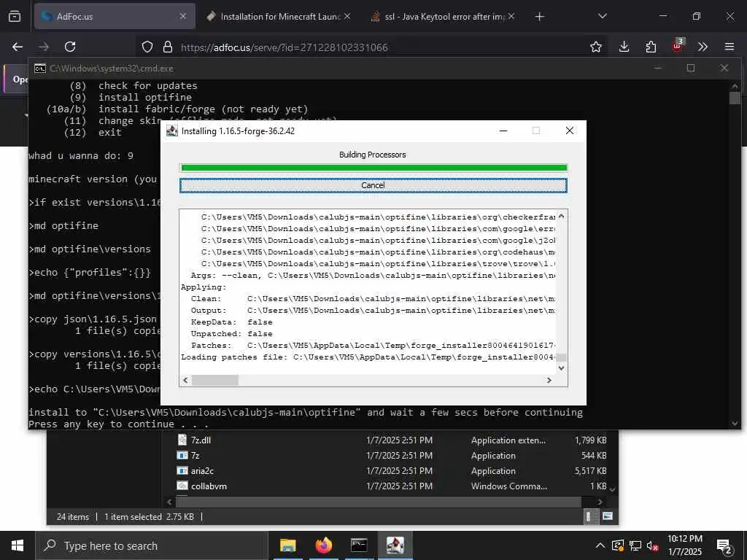
Task: Open the Windows Start menu
Action: 18,545
